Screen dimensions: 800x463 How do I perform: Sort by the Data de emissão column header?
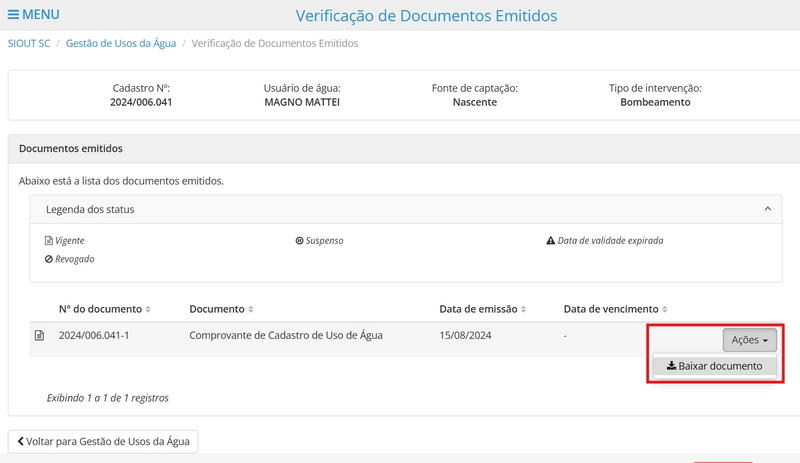(477, 309)
